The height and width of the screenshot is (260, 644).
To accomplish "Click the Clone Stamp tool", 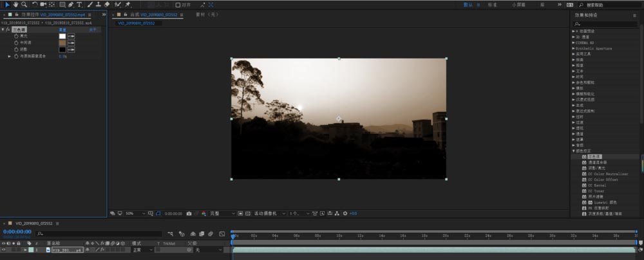I will click(x=98, y=5).
